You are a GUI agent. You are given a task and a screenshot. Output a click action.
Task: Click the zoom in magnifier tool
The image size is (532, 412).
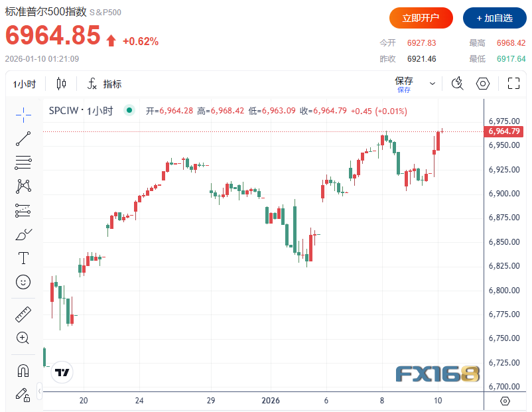coord(23,338)
